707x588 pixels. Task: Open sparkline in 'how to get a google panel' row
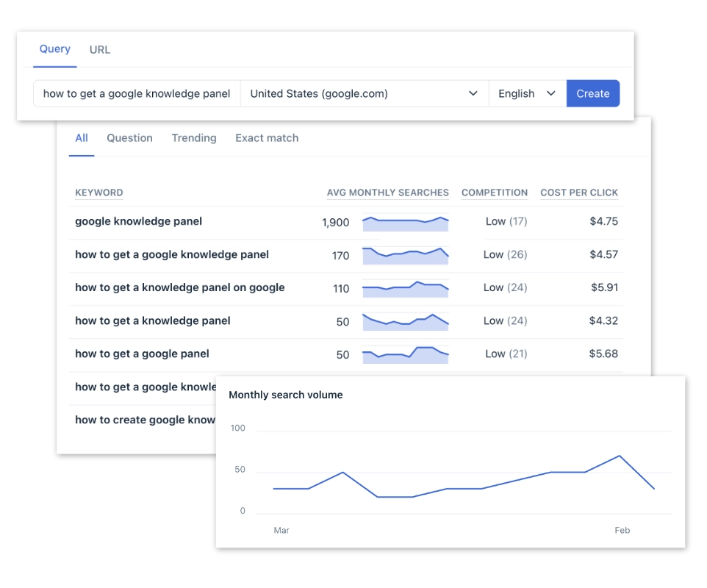pyautogui.click(x=406, y=355)
